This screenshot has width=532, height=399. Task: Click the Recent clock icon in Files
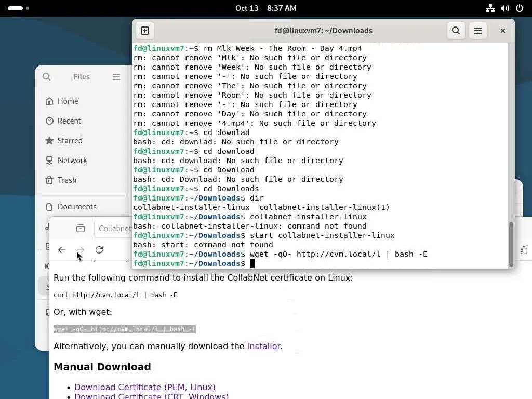tap(49, 121)
